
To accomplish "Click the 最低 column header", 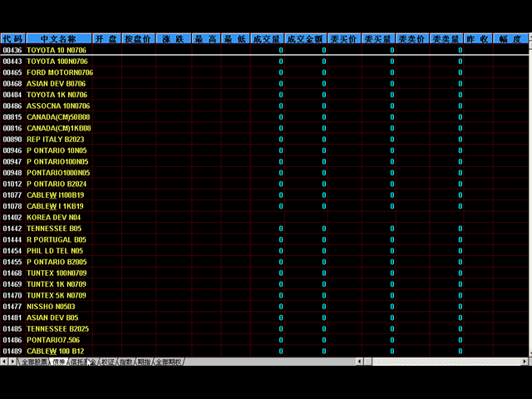I will tap(235, 39).
